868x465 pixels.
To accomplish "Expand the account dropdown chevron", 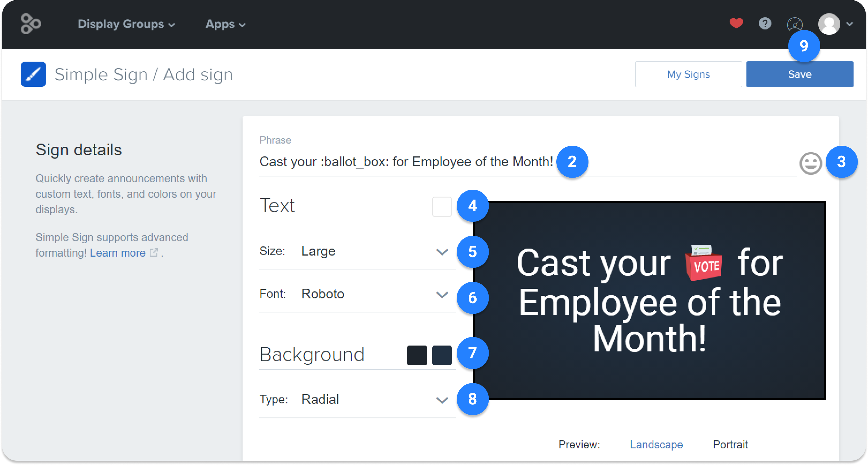I will (x=850, y=24).
